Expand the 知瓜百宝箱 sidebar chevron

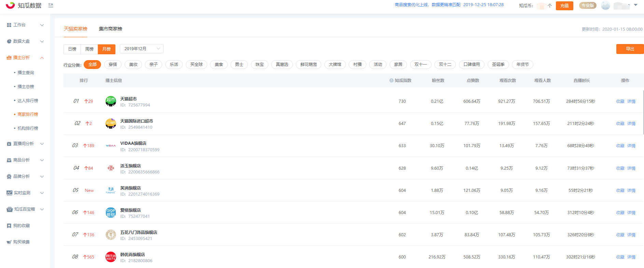[42, 209]
